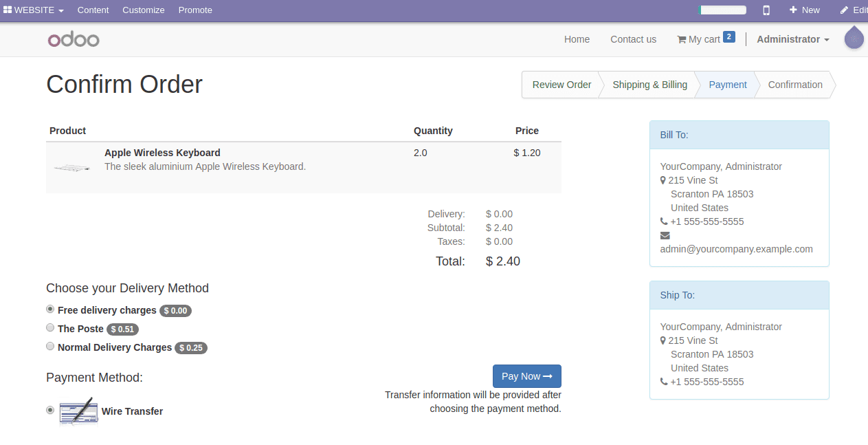Select Free delivery charges radio button
Screen dimensions: 868x445
[x=50, y=310]
